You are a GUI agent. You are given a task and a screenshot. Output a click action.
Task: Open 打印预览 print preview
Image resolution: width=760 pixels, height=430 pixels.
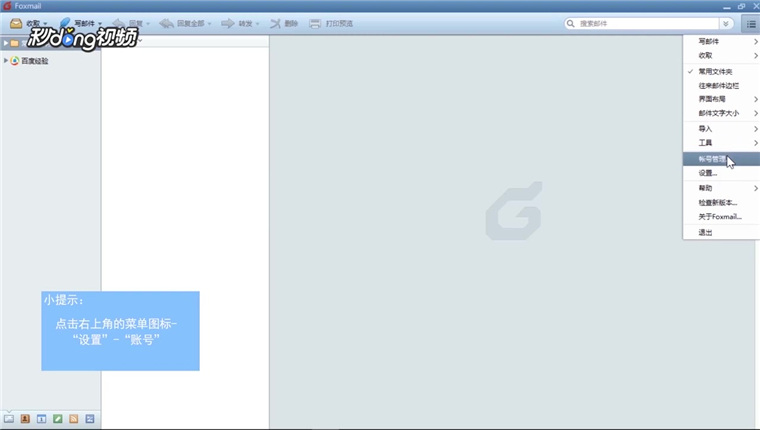[x=331, y=23]
